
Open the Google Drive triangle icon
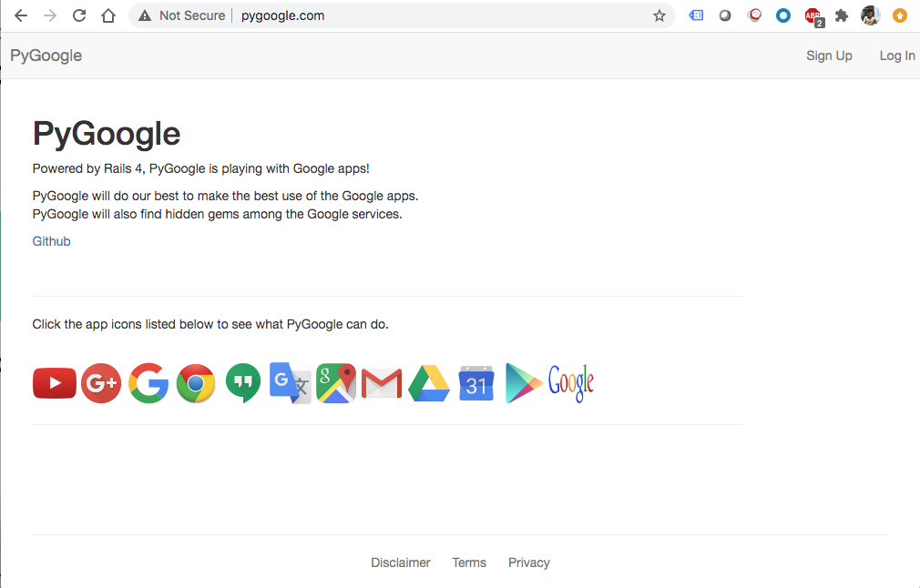429,383
